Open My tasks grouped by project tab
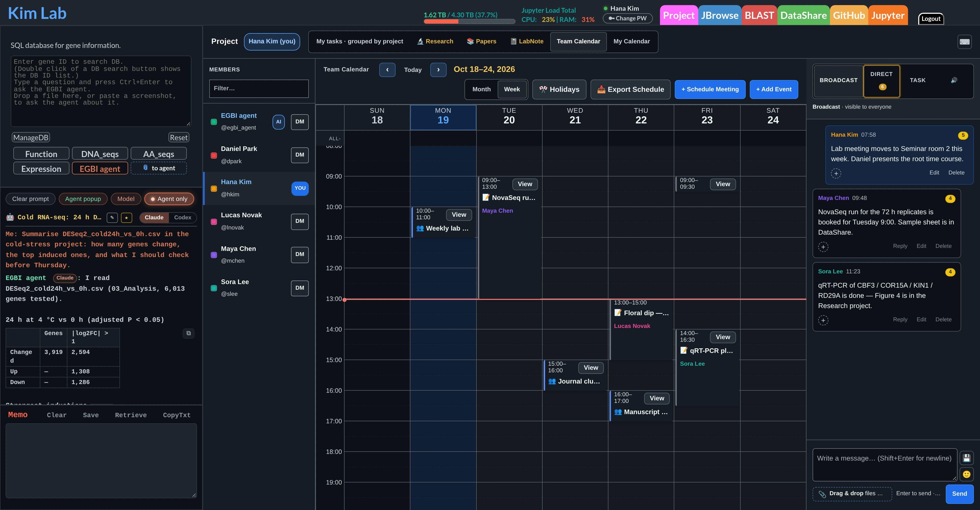980x510 pixels. (x=360, y=41)
